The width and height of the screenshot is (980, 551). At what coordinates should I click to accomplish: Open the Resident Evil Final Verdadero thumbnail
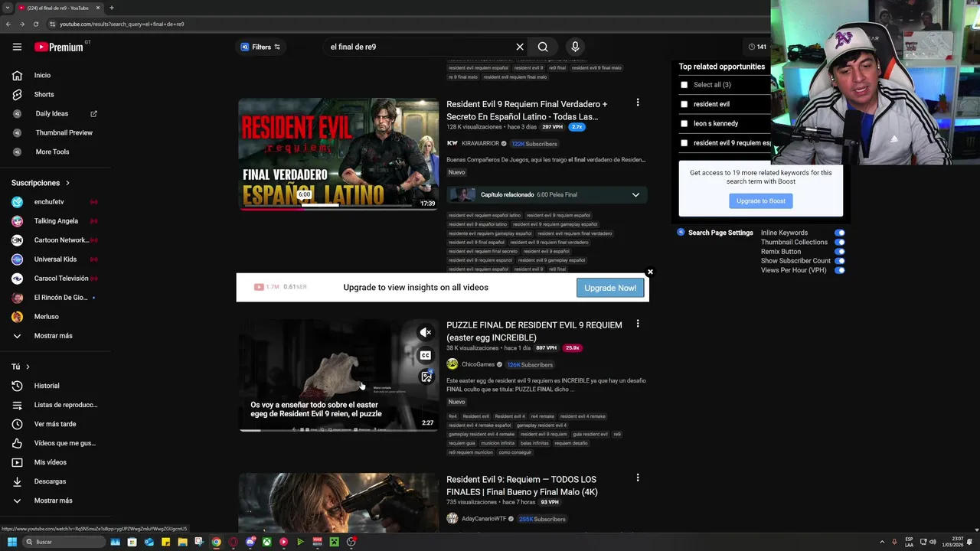(338, 153)
